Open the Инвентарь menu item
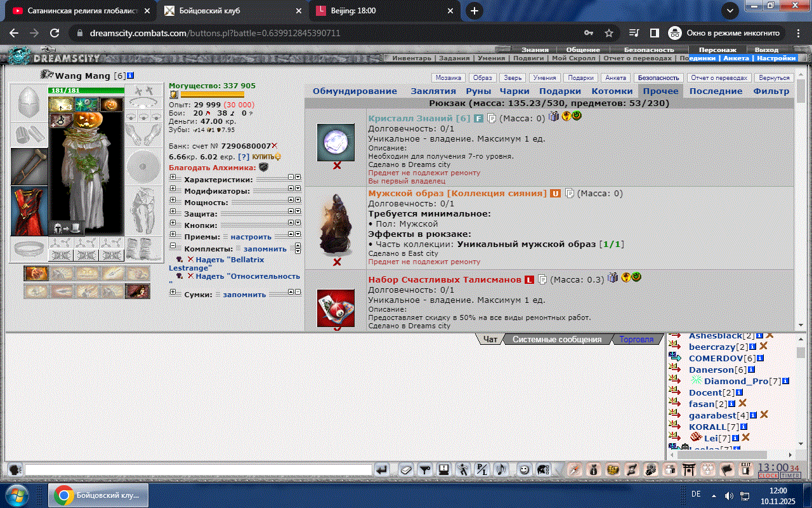Screen dimensions: 812x508 pos(411,58)
